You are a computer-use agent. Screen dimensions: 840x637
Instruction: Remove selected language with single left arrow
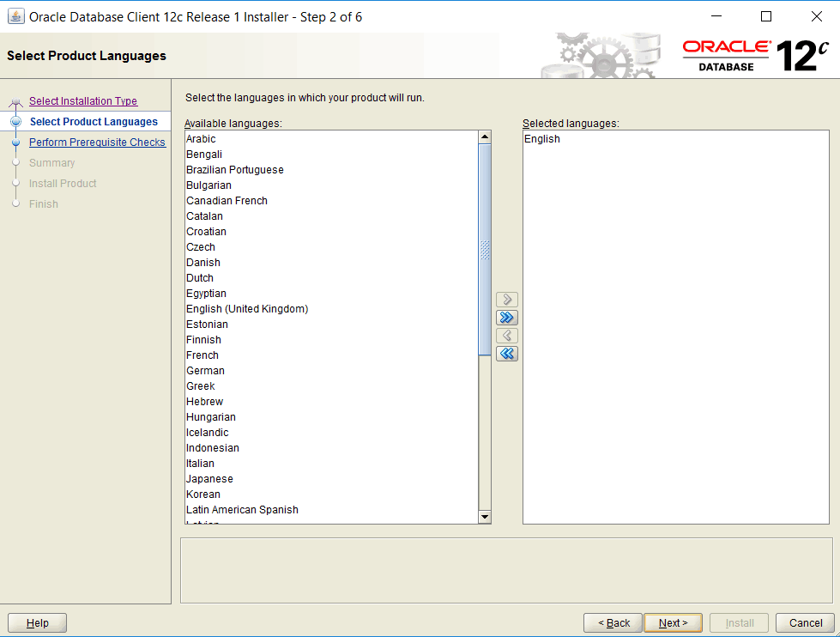(x=507, y=336)
